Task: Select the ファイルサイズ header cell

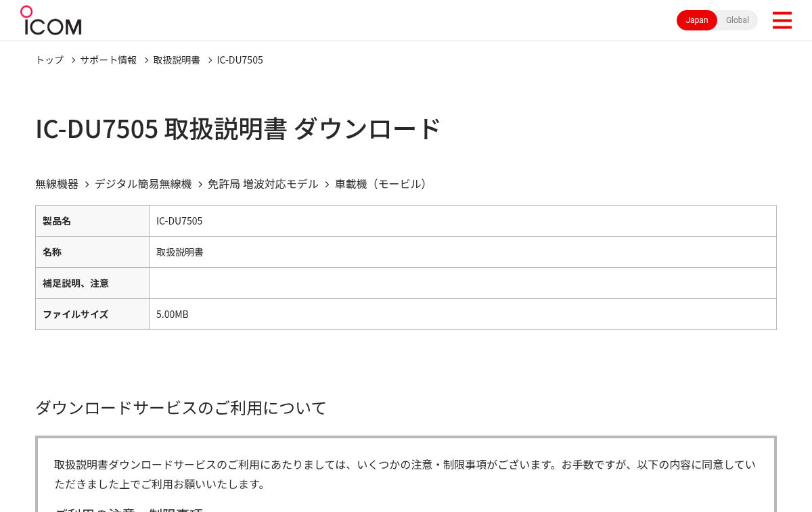Action: click(92, 315)
